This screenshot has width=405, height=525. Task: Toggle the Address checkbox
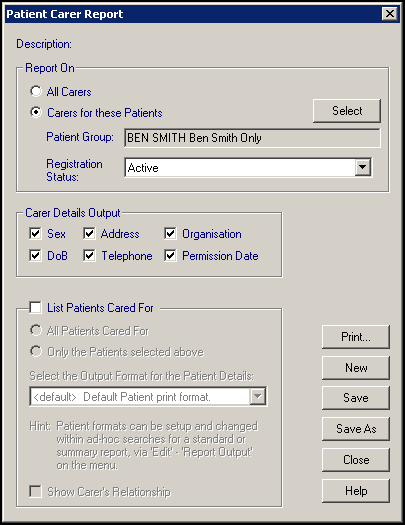89,233
